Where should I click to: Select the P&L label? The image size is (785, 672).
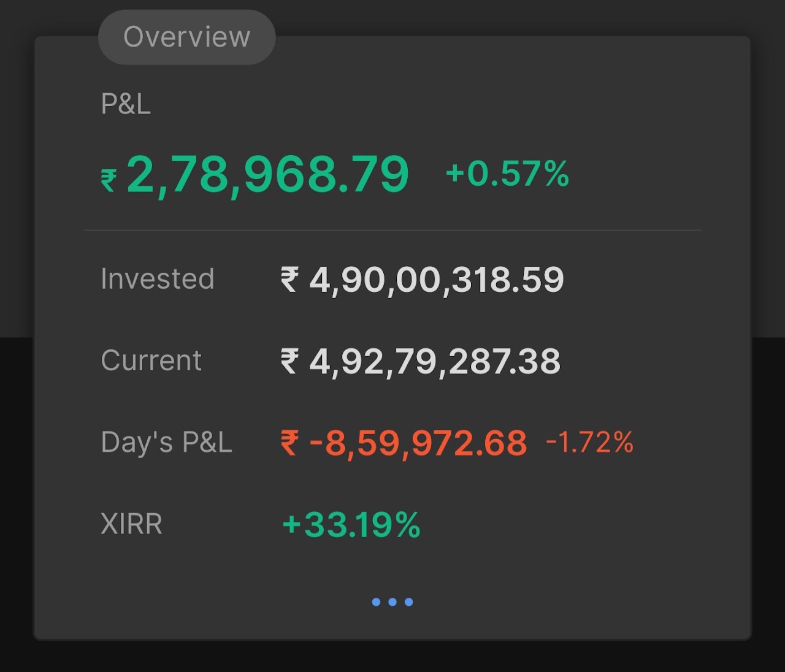click(x=126, y=104)
